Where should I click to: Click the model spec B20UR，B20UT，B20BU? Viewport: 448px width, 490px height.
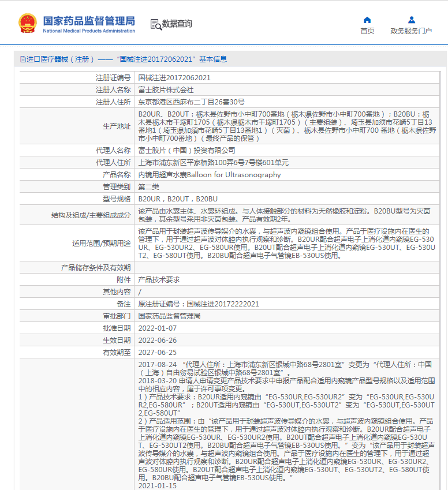point(178,199)
